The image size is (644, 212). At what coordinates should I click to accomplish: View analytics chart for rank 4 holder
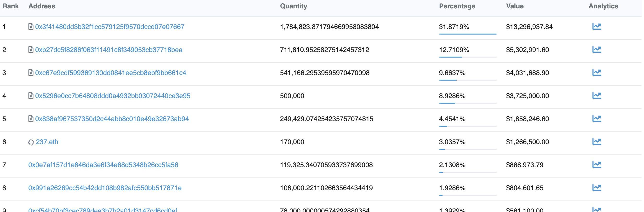coord(597,96)
